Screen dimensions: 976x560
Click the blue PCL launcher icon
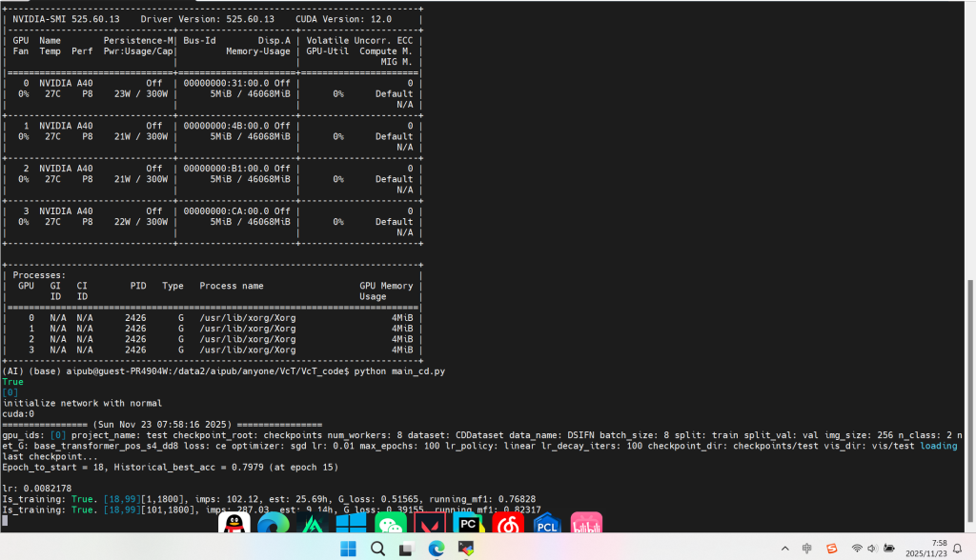coord(546,525)
